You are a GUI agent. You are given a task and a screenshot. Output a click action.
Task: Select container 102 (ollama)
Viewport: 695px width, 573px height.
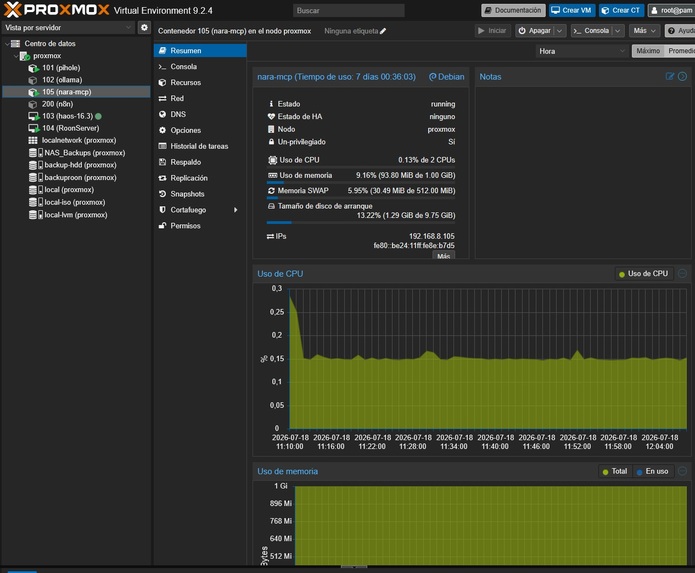62,80
